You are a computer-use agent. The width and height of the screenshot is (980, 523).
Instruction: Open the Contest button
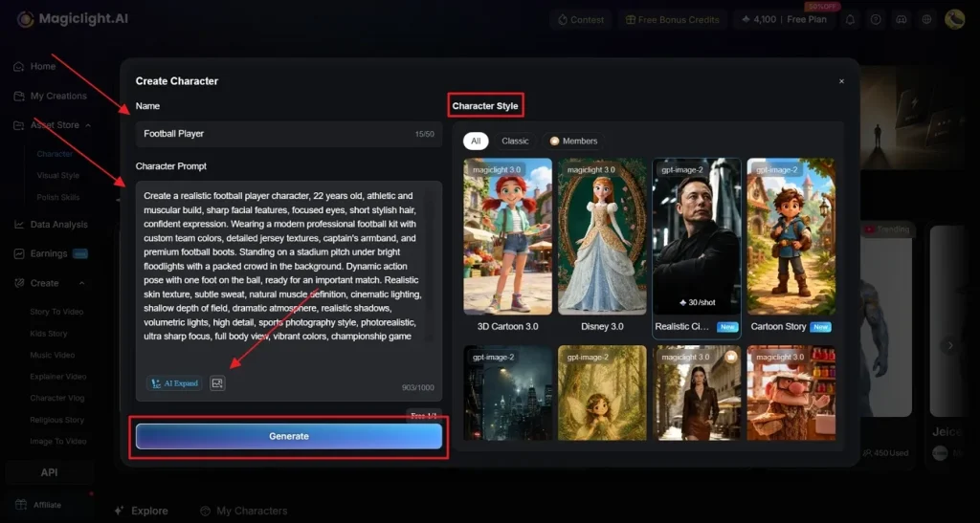581,19
